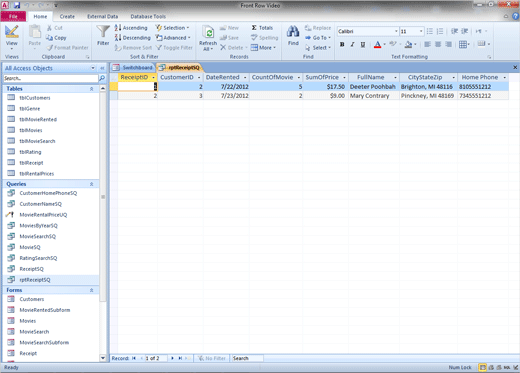Collapse the Tables group
The width and height of the screenshot is (520, 373).
click(91, 89)
